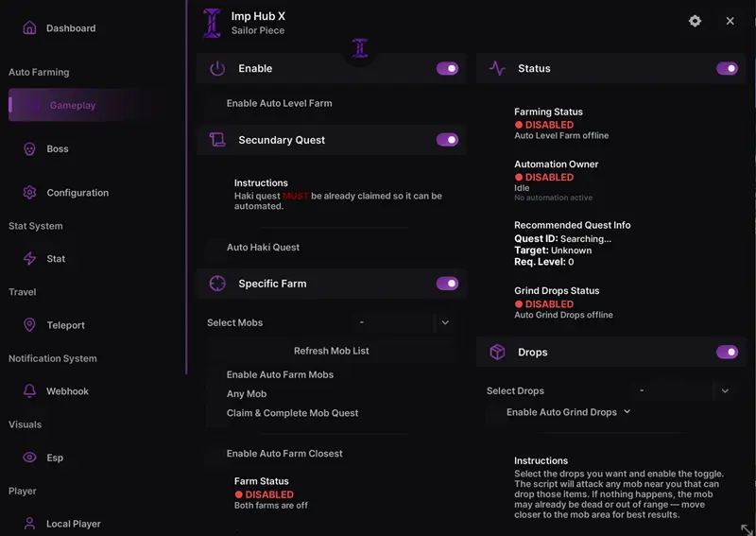This screenshot has height=536, width=756.
Task: Toggle the Drops section switch
Action: click(727, 353)
